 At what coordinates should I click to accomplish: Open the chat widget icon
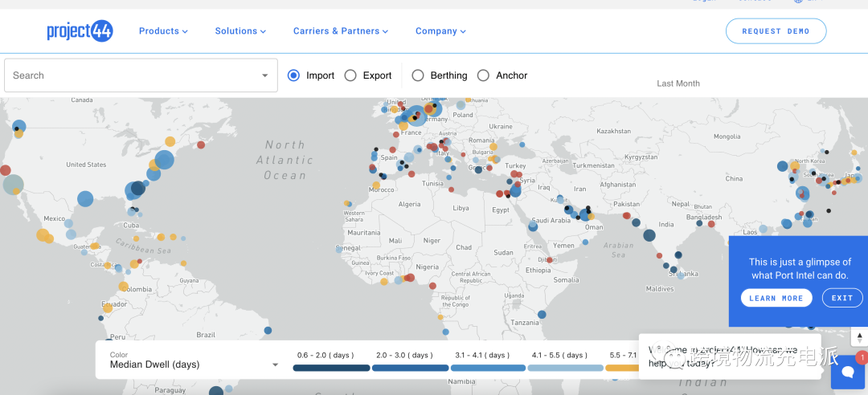click(847, 372)
